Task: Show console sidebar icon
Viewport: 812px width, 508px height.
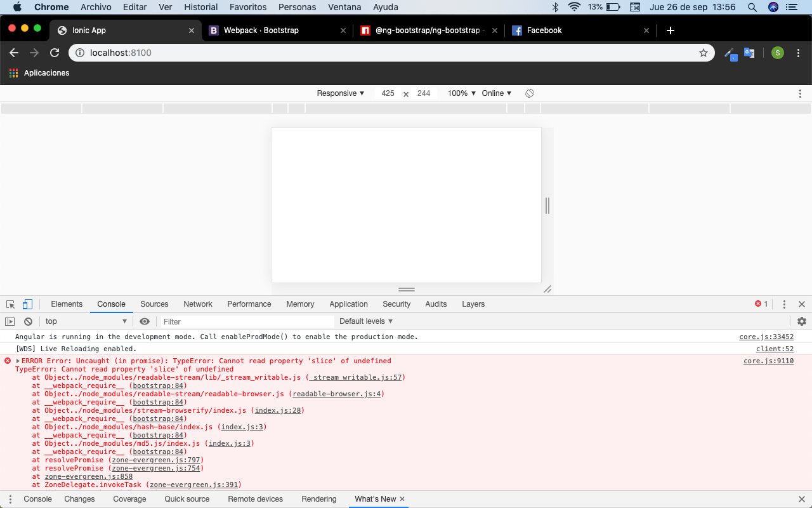Action: (10, 321)
